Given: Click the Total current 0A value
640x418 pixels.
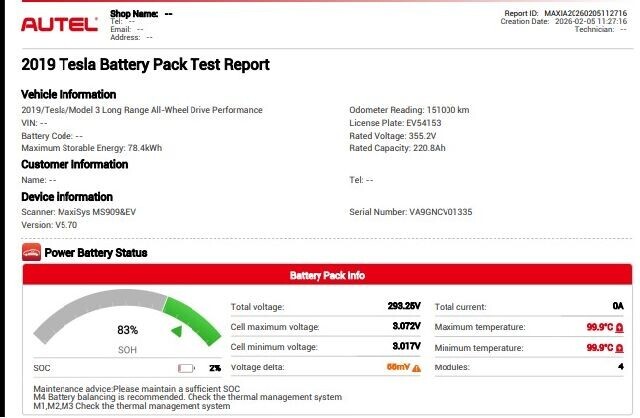Looking at the screenshot, I should pos(618,306).
